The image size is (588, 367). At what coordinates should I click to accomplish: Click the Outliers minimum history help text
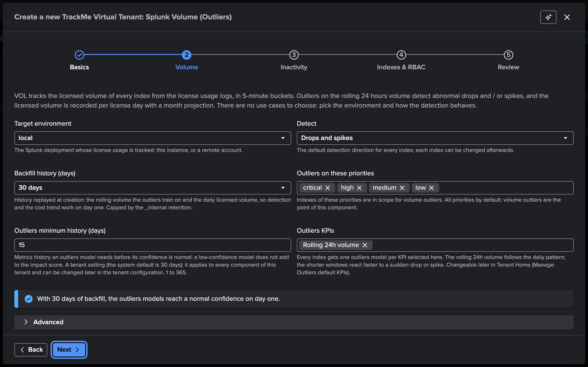[152, 265]
